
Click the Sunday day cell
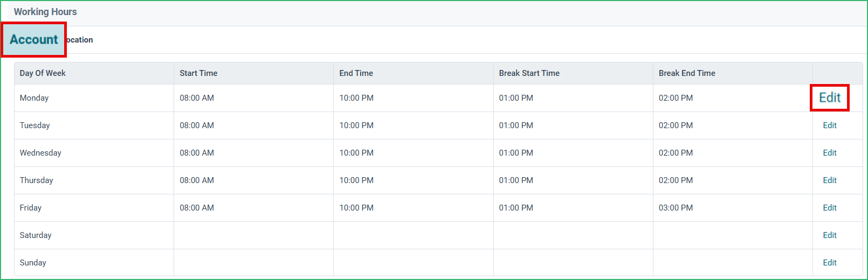pos(94,263)
